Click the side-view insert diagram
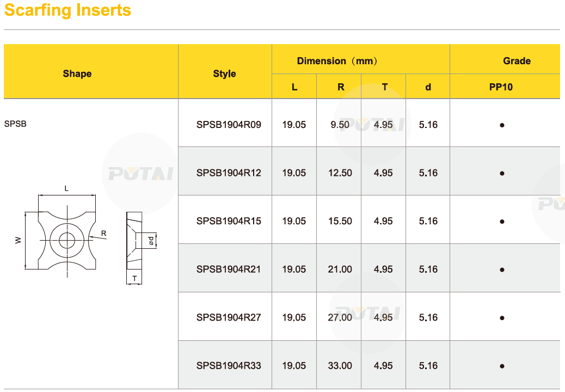 pos(140,248)
